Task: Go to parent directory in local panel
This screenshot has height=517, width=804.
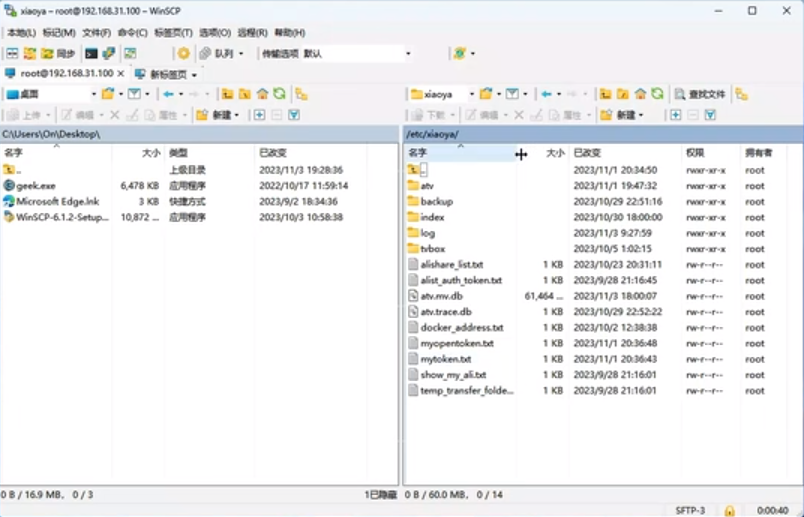Action: pyautogui.click(x=227, y=94)
